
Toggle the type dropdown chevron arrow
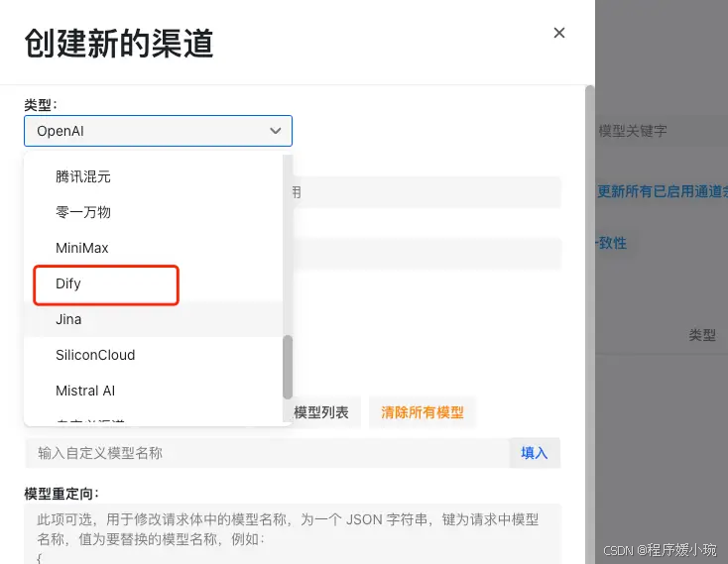coord(276,131)
